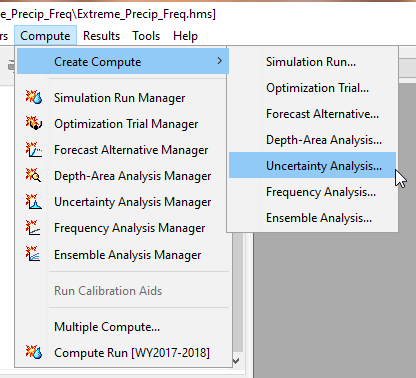Screen dimensions: 416x378
Task: Open the Compute menu
Action: 45,36
